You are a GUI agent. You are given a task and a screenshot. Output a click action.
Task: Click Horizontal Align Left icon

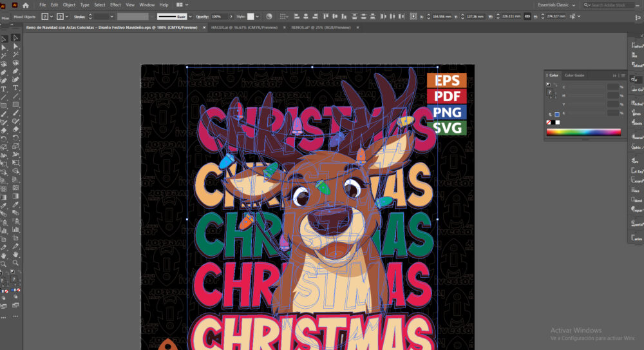coord(296,17)
